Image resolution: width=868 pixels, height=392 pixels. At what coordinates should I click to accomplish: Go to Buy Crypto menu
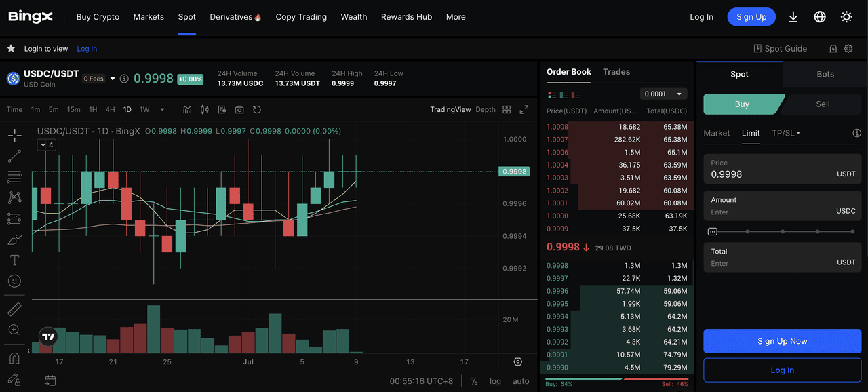(x=98, y=17)
